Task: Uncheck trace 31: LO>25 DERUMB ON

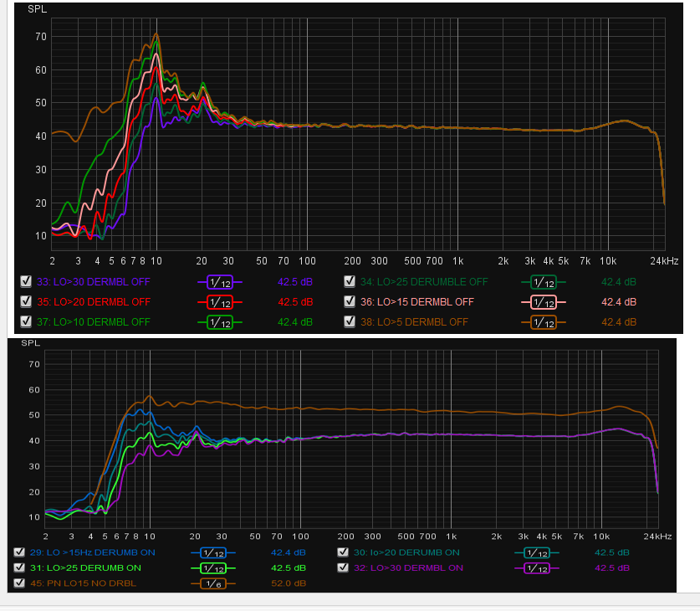Action: [19, 567]
